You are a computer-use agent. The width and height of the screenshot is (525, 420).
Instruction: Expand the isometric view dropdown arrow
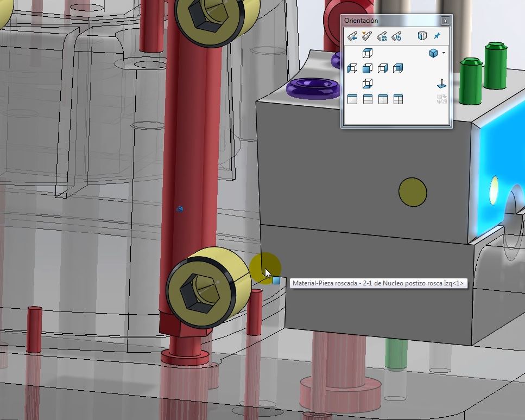[444, 53]
